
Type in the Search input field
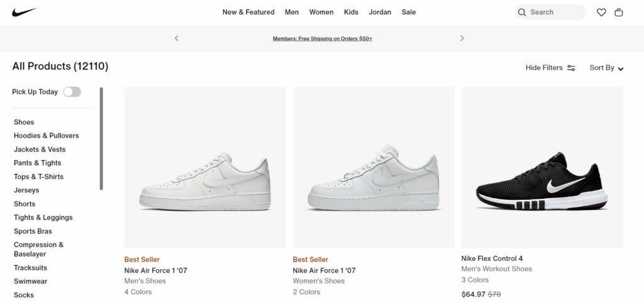(x=553, y=12)
